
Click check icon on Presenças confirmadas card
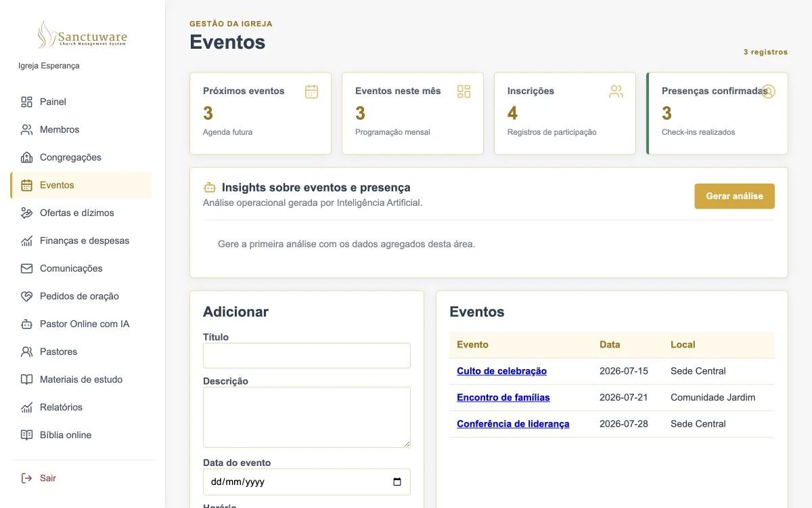point(768,91)
